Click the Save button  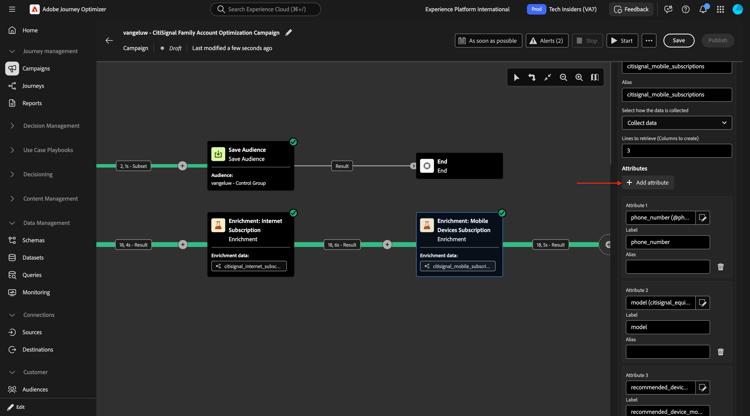(679, 41)
